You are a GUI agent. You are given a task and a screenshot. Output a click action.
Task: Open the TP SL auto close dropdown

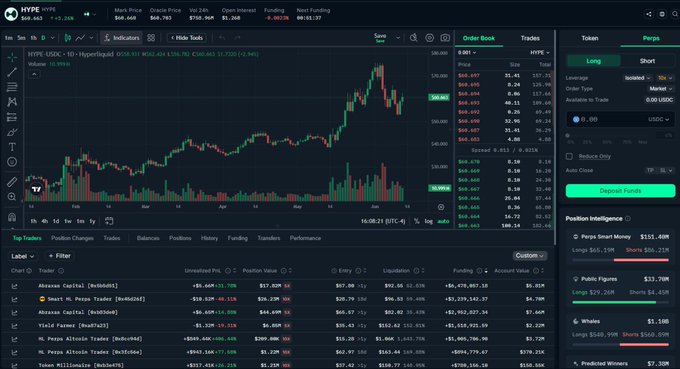(x=660, y=170)
